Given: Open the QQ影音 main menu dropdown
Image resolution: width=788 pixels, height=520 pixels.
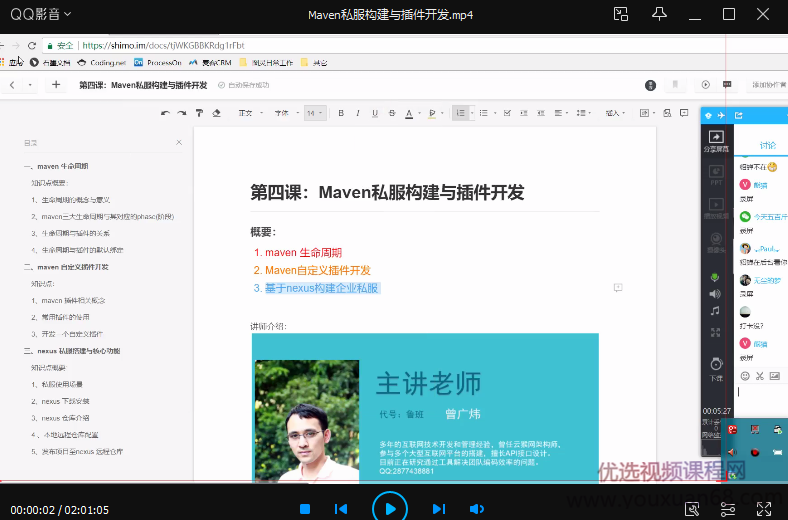Looking at the screenshot, I should pos(40,15).
